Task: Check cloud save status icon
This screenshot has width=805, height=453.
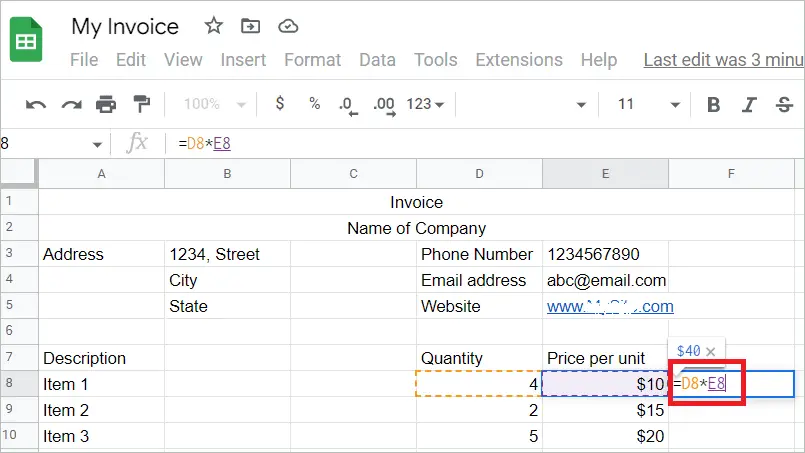Action: click(x=288, y=26)
